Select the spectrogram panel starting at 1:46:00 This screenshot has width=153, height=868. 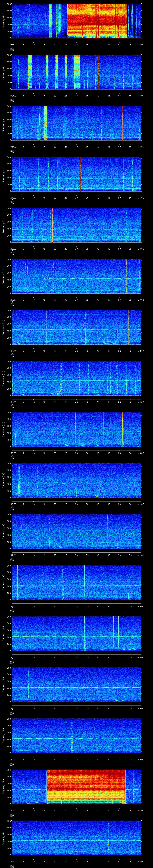coord(77,786)
